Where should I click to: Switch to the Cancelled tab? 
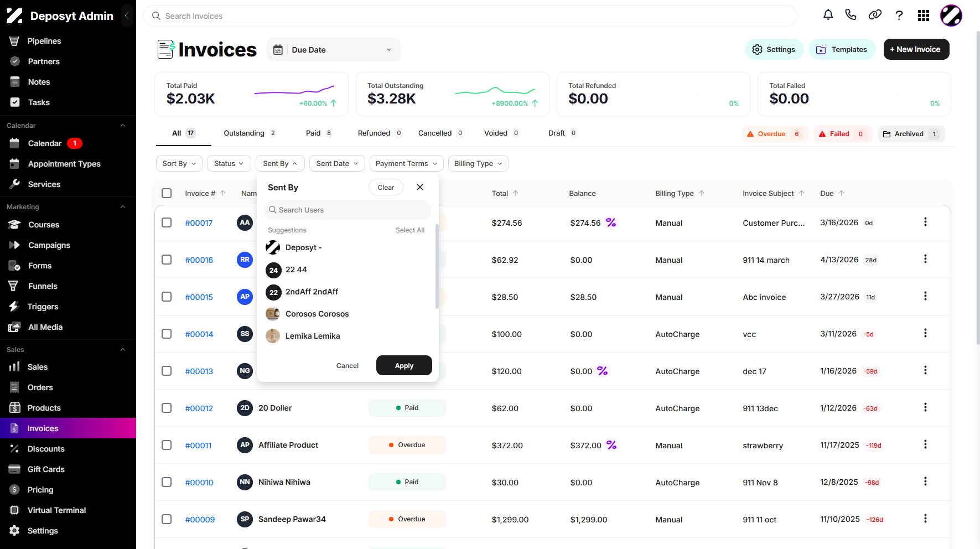(440, 133)
